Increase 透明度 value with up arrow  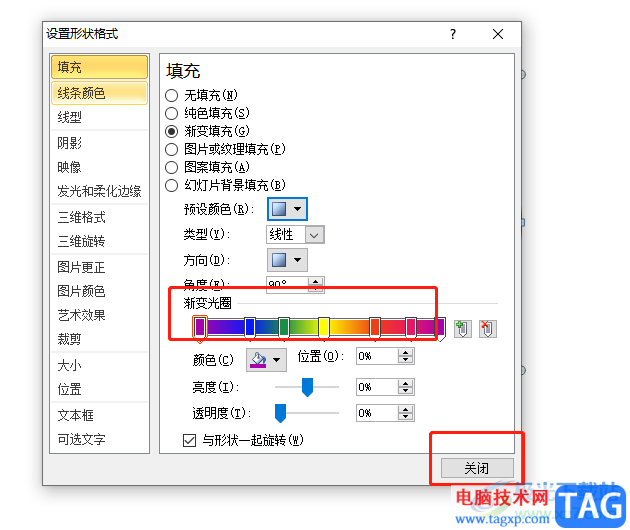[406, 409]
